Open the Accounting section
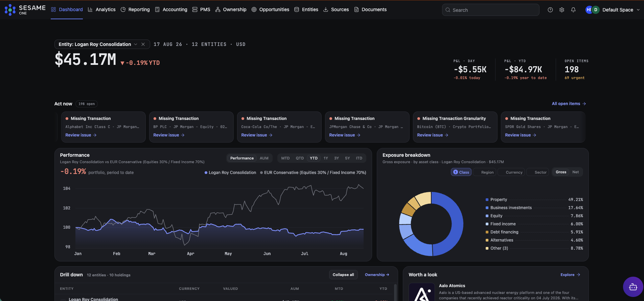Viewport: 644px width, 301px height. click(171, 9)
